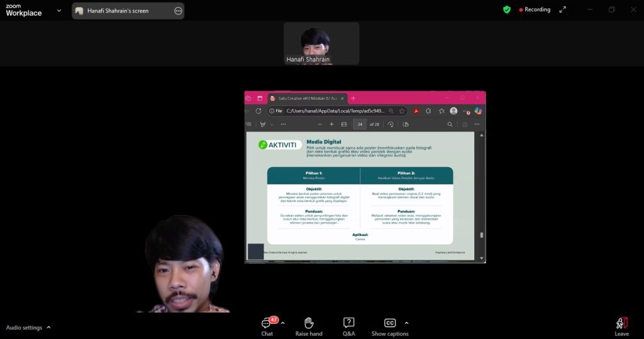Screen dimensions: 644x339
Task: Expand Chat options caret
Action: [x=282, y=323]
